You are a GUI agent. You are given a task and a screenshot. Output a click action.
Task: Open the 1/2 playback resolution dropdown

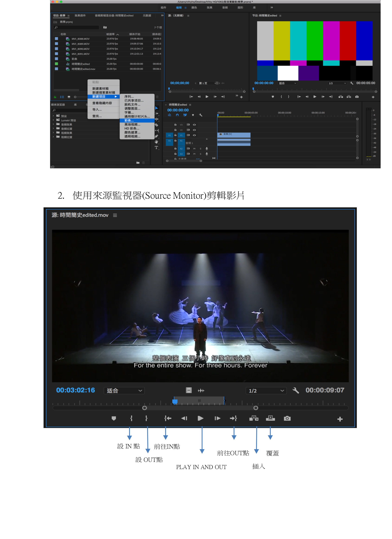266,390
